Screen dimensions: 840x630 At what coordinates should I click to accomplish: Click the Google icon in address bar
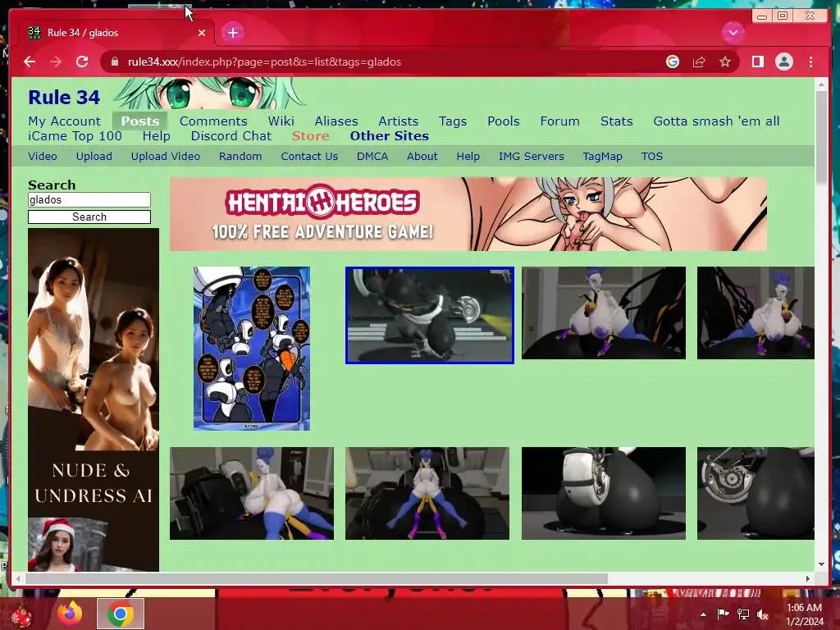(673, 62)
